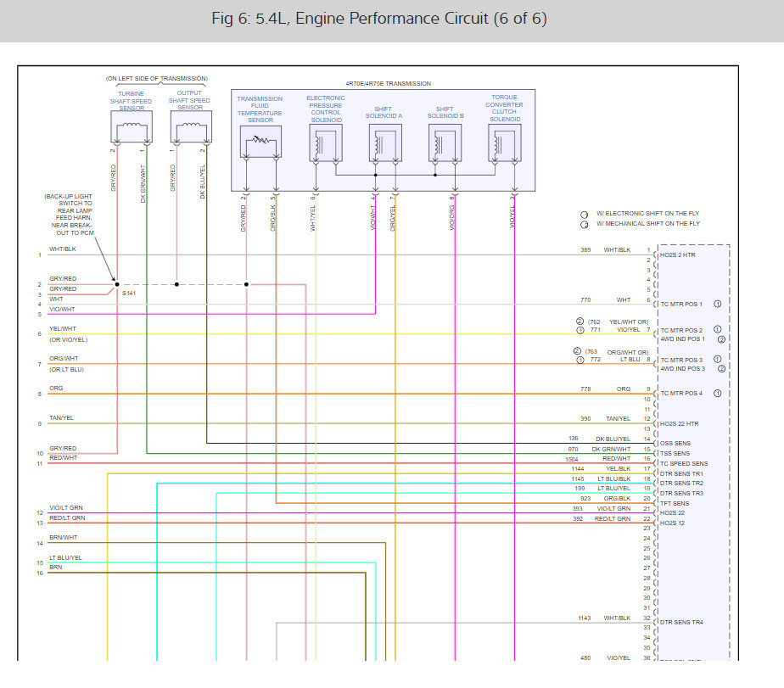Screen dimensions: 784x688
Task: Click the 'BRN' wire label at line 16
Action: [x=55, y=568]
